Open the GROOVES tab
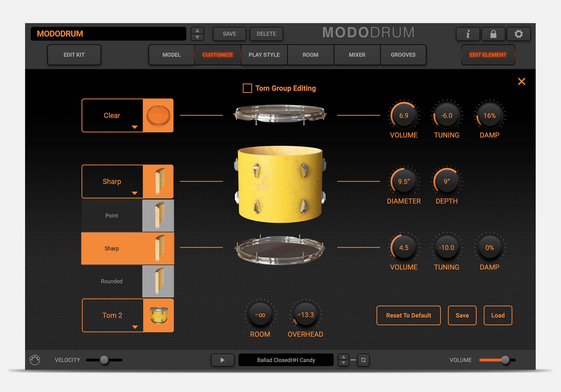 coord(403,55)
